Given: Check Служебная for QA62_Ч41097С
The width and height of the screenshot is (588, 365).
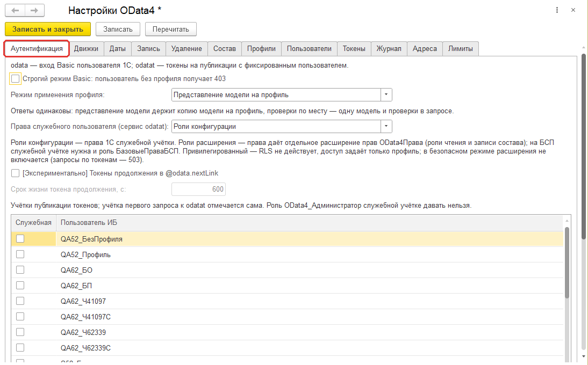Looking at the screenshot, I should coord(20,317).
